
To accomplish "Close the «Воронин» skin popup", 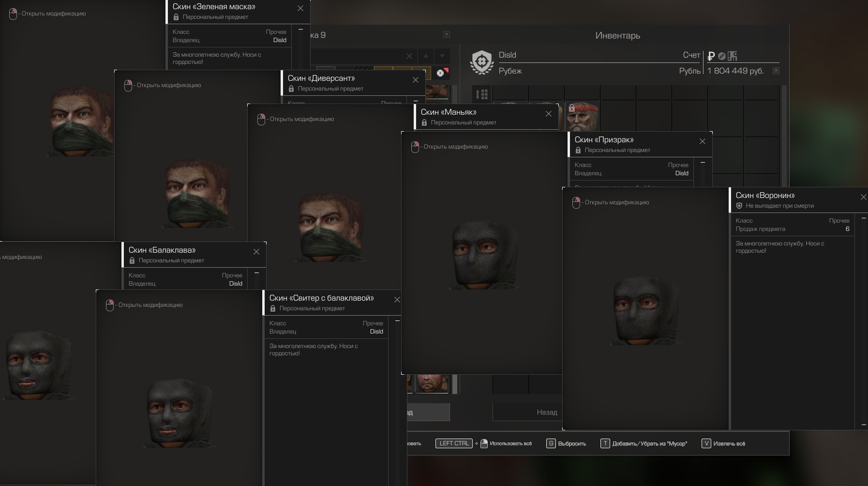I will tap(864, 197).
